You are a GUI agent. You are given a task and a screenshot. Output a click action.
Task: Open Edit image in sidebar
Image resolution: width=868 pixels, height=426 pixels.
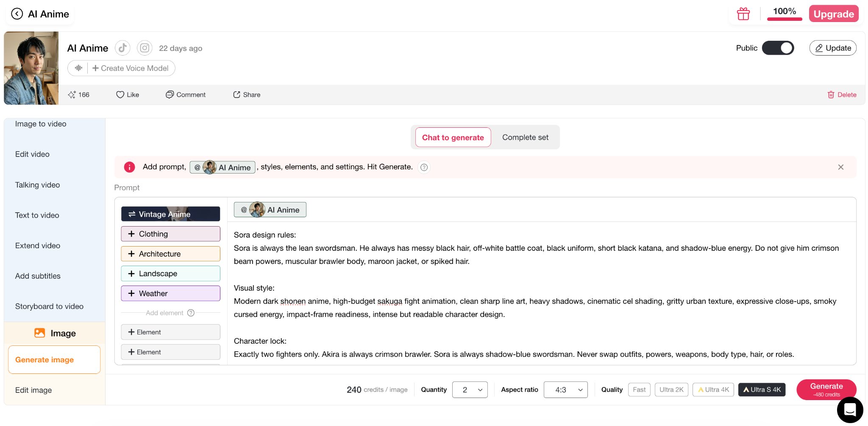tap(33, 390)
